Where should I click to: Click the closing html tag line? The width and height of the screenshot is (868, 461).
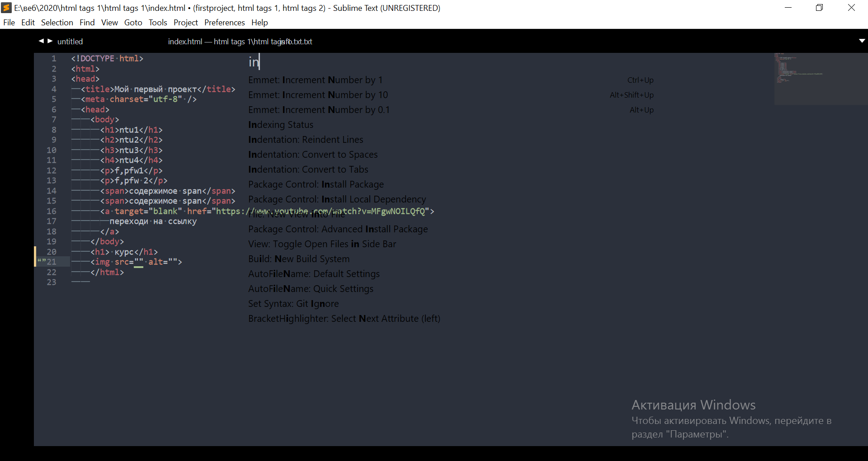107,273
